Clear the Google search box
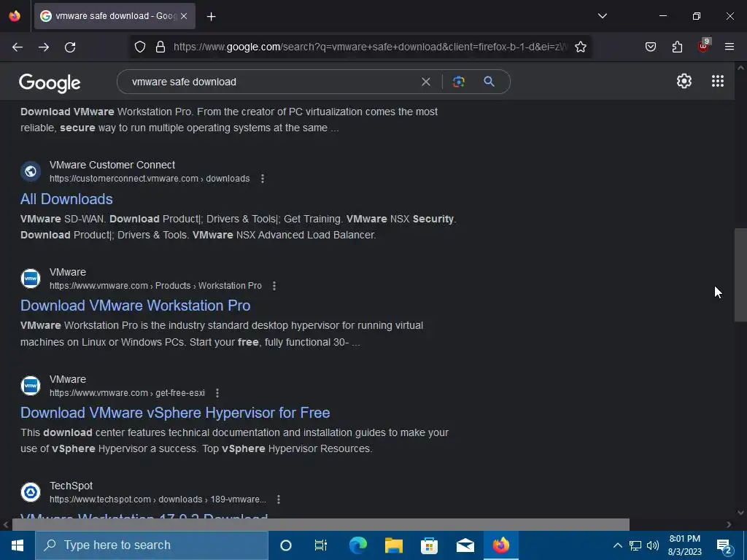Screen dimensions: 747x560 426,82
